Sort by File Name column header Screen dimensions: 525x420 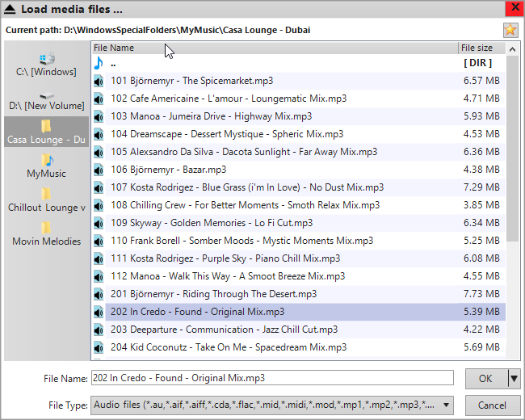pyautogui.click(x=275, y=48)
